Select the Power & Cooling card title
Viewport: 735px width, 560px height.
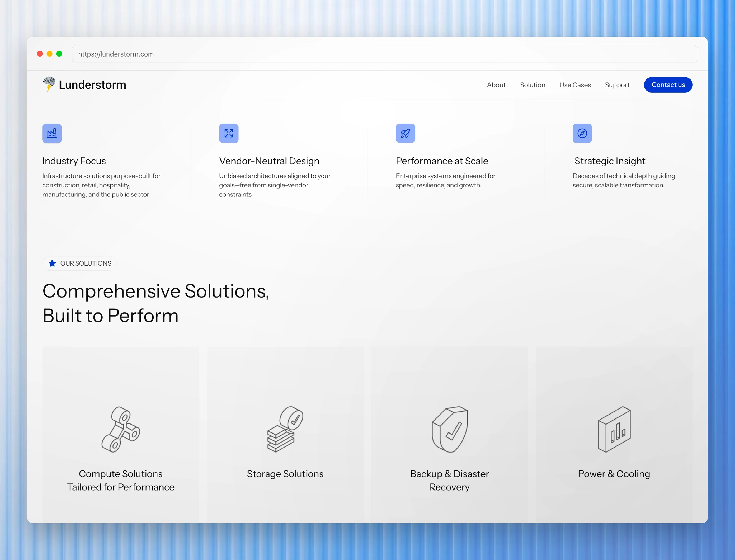(614, 474)
